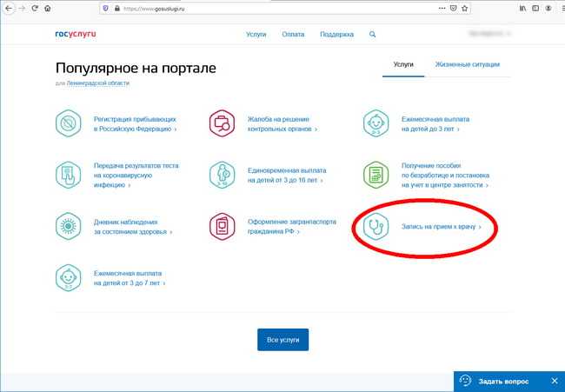Click the shield tracking protection icon

105,9
